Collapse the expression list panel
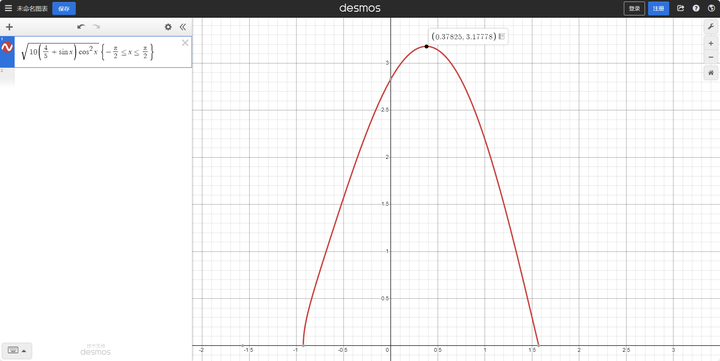 tap(183, 27)
